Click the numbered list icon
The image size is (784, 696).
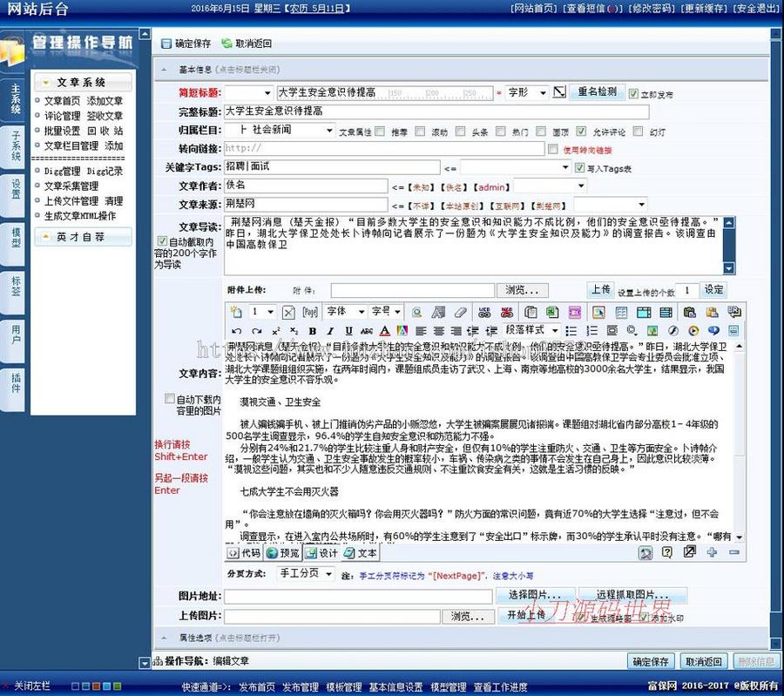pos(591,330)
